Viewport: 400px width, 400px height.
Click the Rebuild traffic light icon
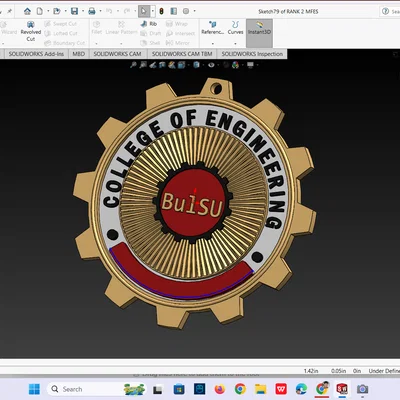click(162, 11)
